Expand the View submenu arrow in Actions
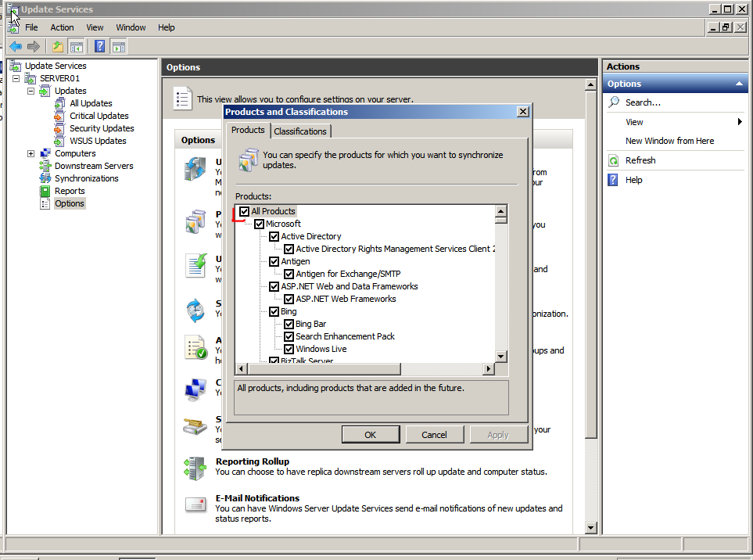 (x=740, y=122)
